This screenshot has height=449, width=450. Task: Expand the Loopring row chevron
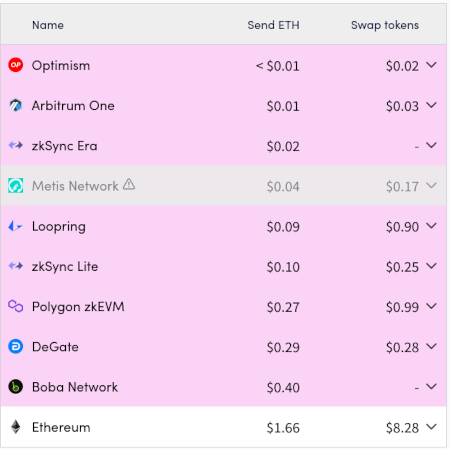coord(431,226)
